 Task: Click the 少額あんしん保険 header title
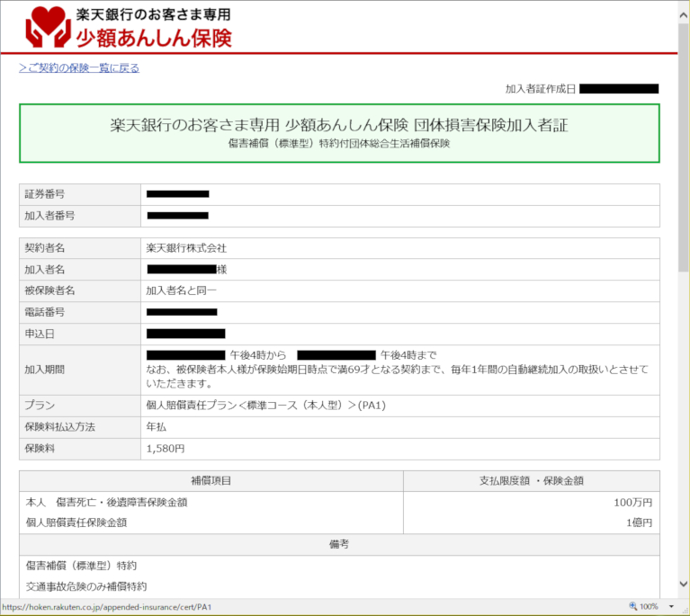point(154,39)
